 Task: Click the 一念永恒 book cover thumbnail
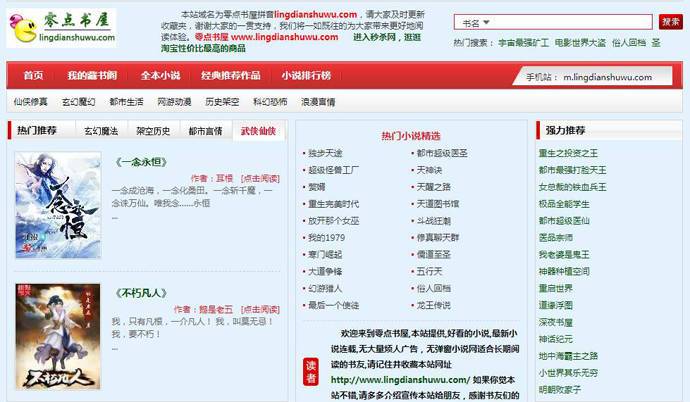click(57, 205)
